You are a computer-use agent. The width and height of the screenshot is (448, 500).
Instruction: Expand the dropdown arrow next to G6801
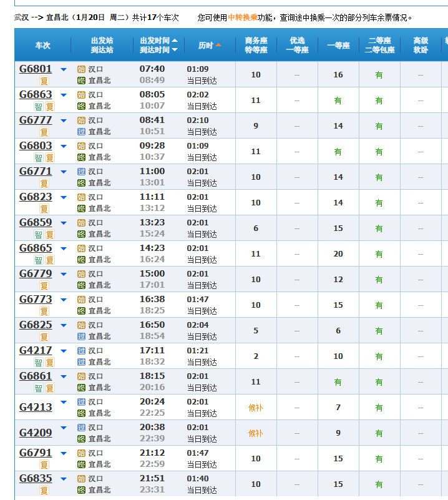63,70
